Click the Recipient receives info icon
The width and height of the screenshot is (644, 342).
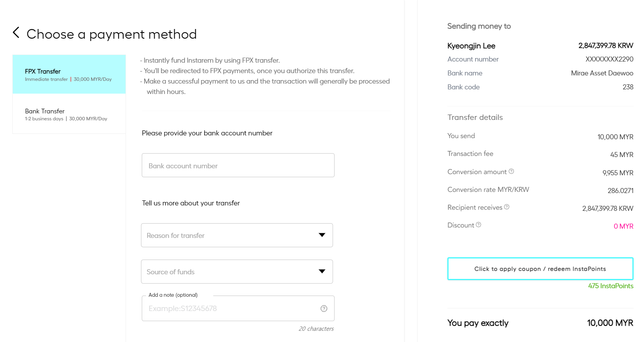point(507,207)
